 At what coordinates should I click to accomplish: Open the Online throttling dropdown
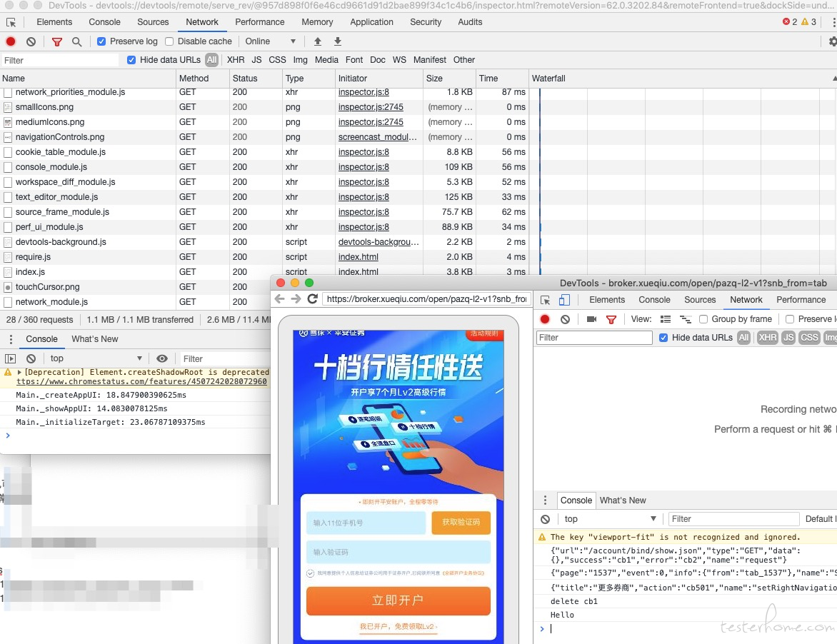pyautogui.click(x=270, y=41)
